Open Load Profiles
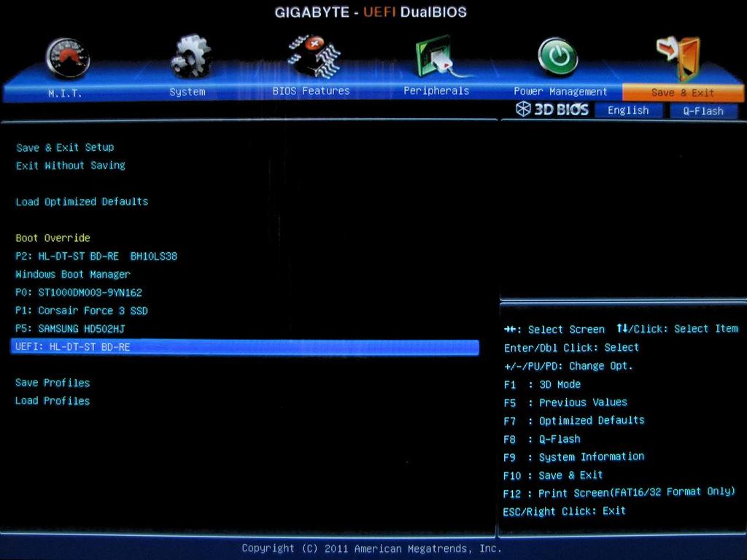747x560 pixels. [53, 401]
